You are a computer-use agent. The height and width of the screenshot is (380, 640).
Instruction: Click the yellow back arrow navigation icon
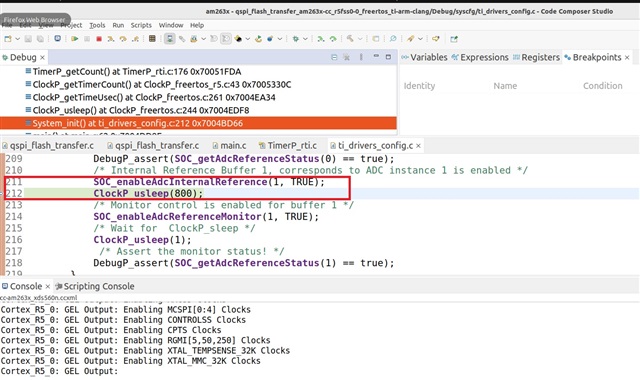(x=436, y=39)
